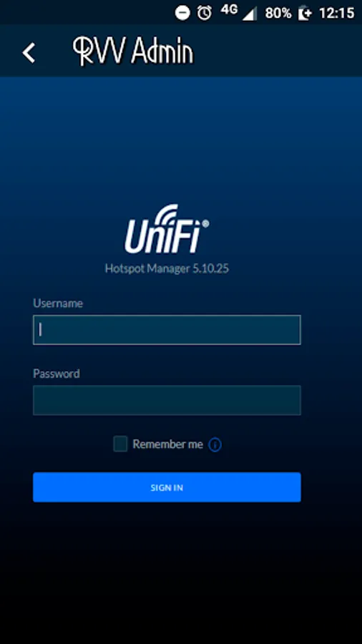Viewport: 362px width, 644px height.
Task: Click the SIGN IN button
Action: coord(167,487)
